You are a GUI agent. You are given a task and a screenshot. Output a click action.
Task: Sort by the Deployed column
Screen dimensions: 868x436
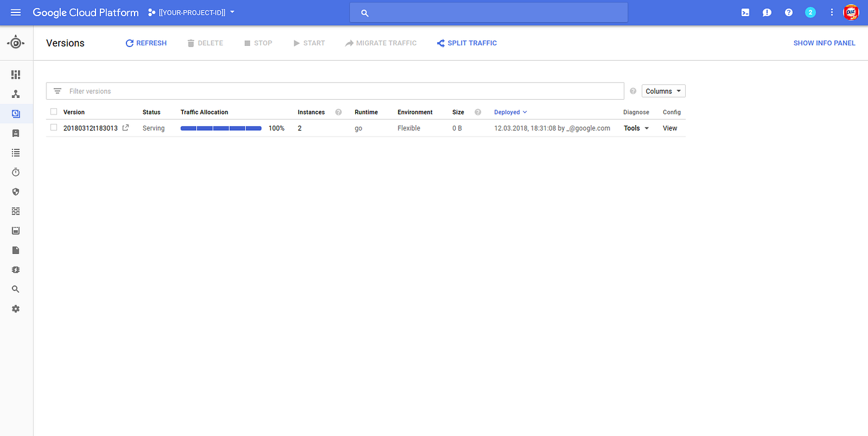(507, 111)
